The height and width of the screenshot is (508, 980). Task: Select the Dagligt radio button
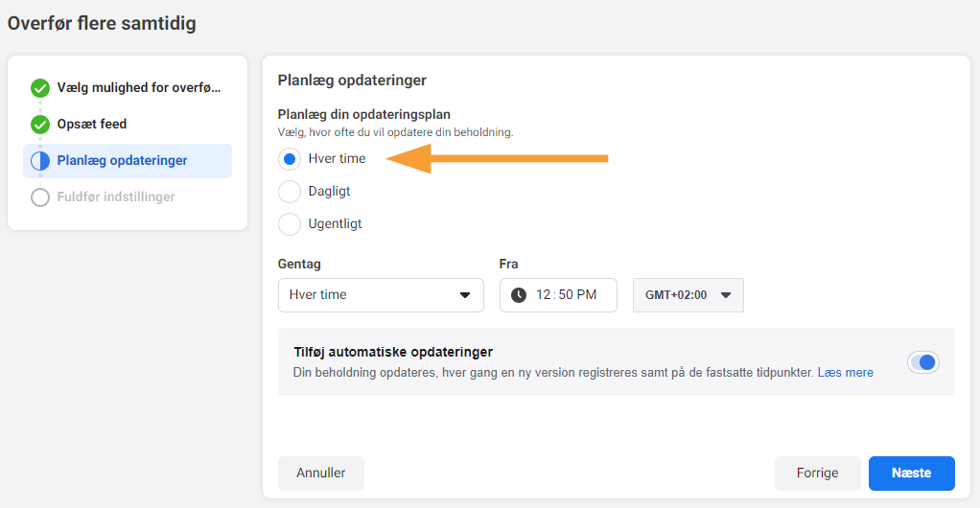pyautogui.click(x=290, y=191)
